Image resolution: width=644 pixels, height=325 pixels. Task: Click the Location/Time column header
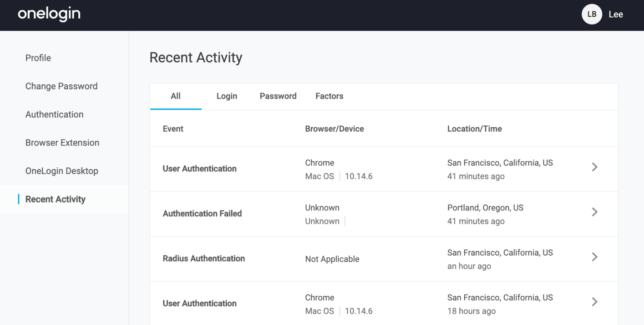475,129
